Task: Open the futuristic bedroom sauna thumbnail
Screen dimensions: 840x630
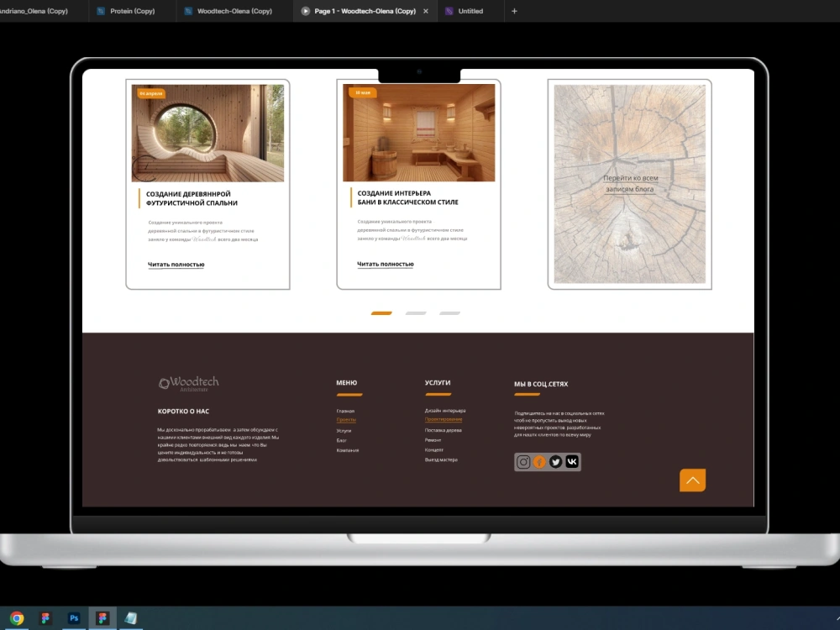Action: [x=207, y=133]
